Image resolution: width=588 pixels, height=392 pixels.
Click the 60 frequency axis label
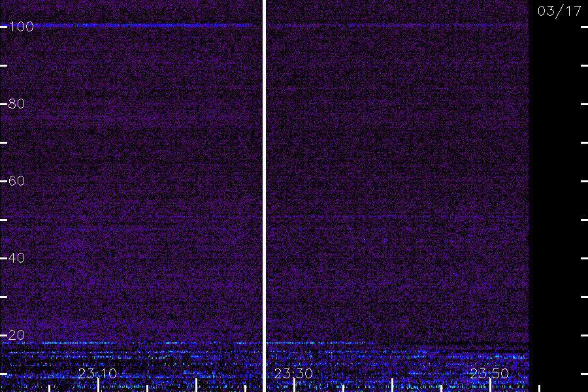[x=16, y=181]
